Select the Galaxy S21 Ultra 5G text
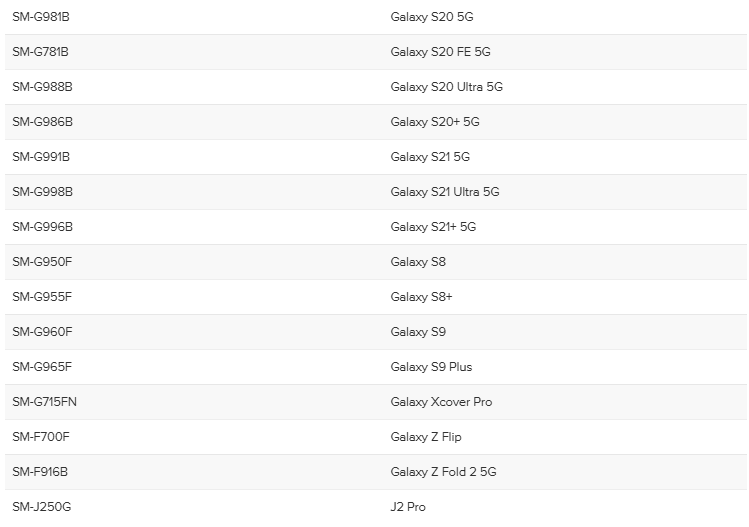Viewport: 749px width, 527px height. pos(444,192)
